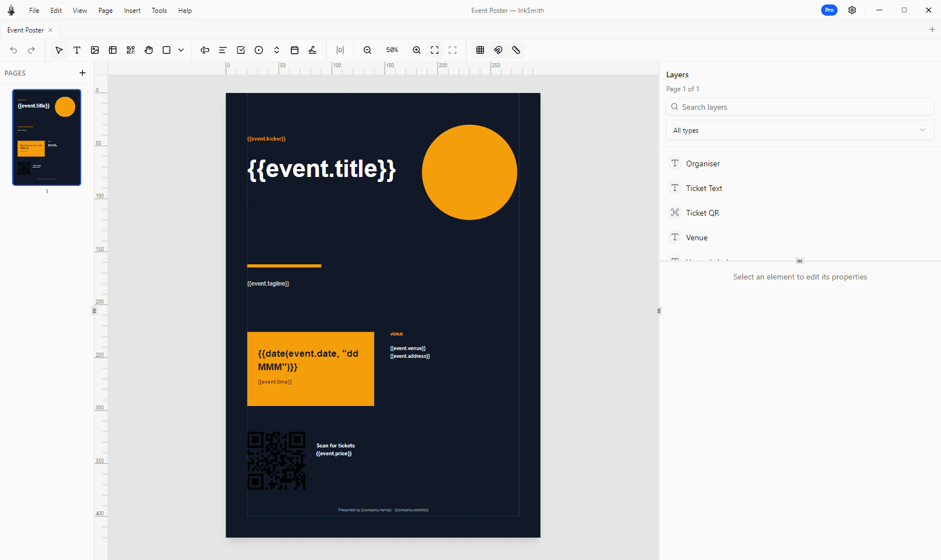The width and height of the screenshot is (941, 560).
Task: Click the Pro badge
Action: coord(829,10)
